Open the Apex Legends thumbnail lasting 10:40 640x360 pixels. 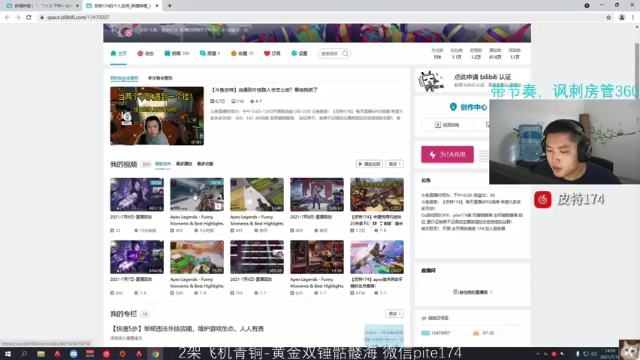[x=257, y=194]
